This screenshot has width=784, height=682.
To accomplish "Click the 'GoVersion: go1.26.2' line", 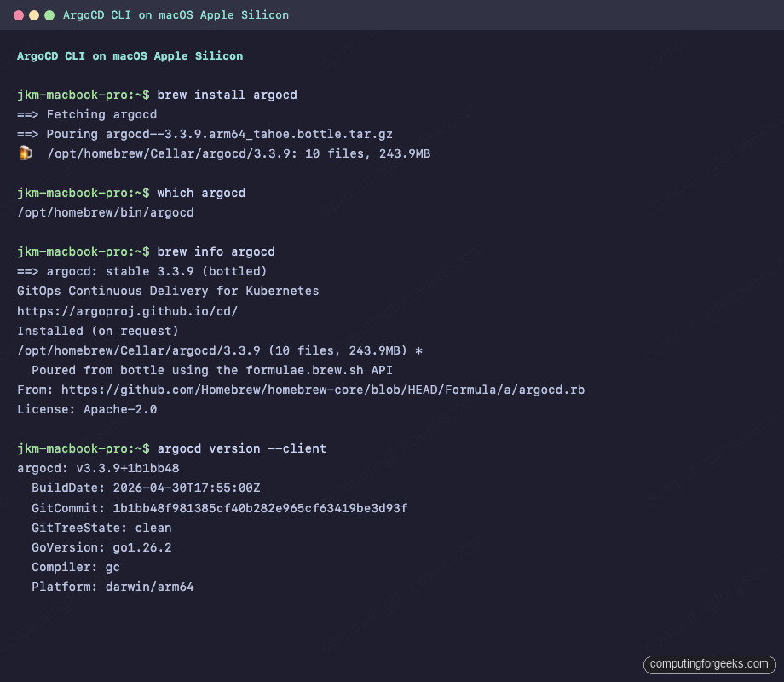I will [101, 547].
